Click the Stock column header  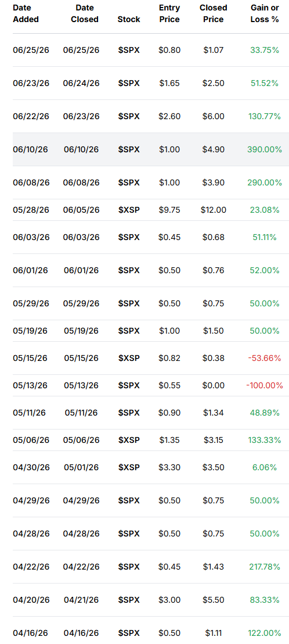tap(129, 19)
